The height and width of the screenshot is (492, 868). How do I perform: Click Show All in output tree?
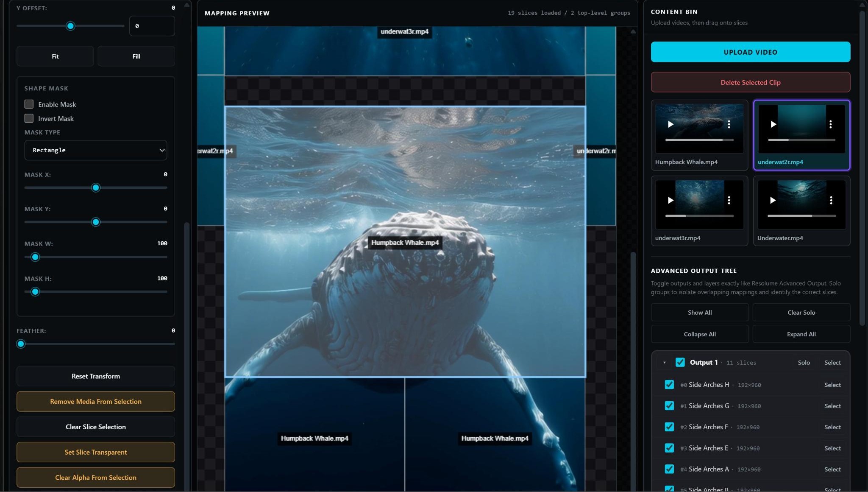[700, 313]
